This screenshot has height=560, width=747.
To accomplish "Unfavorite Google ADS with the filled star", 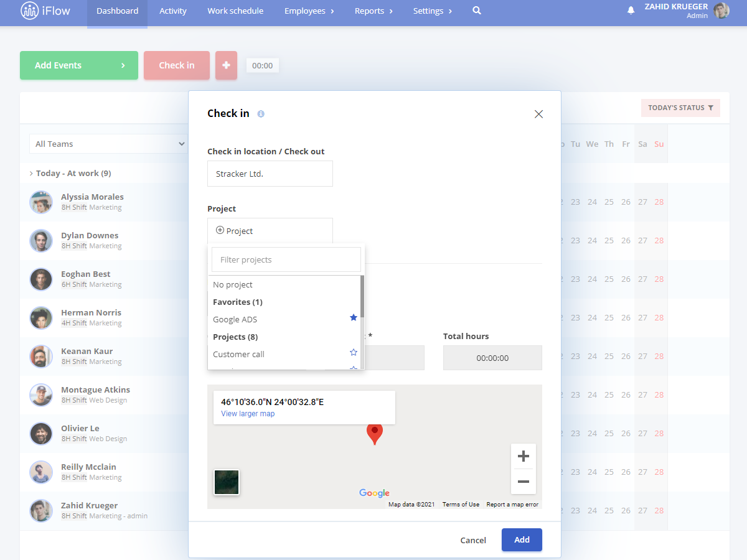I will 354,318.
